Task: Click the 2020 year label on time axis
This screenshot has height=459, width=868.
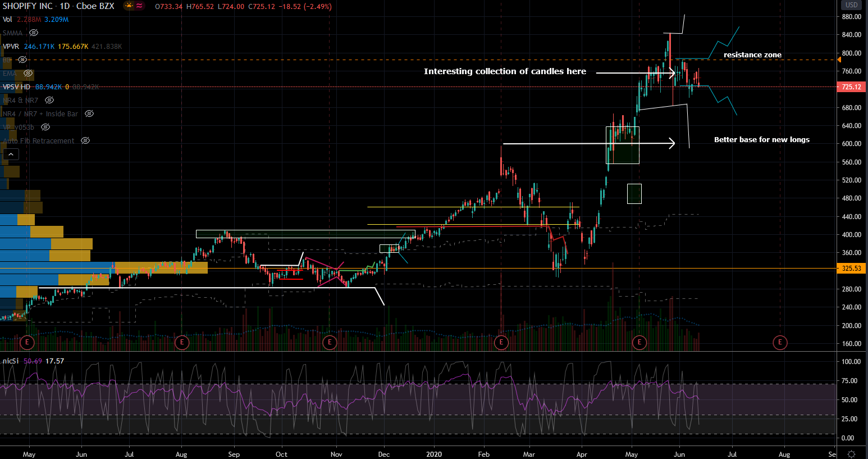Action: coord(434,455)
